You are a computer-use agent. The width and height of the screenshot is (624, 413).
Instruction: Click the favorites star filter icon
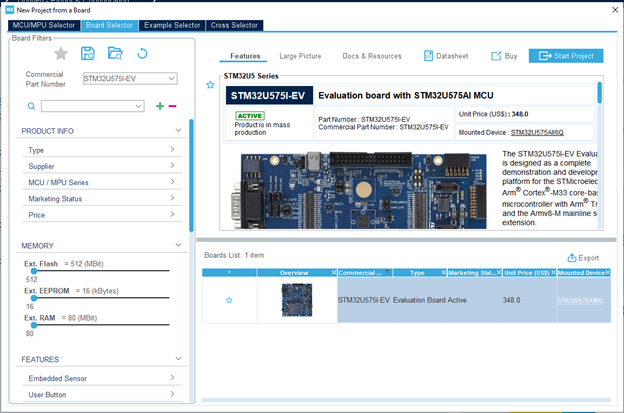coord(61,53)
